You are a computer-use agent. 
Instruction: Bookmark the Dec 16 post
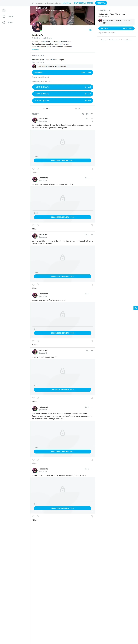tap(92, 285)
